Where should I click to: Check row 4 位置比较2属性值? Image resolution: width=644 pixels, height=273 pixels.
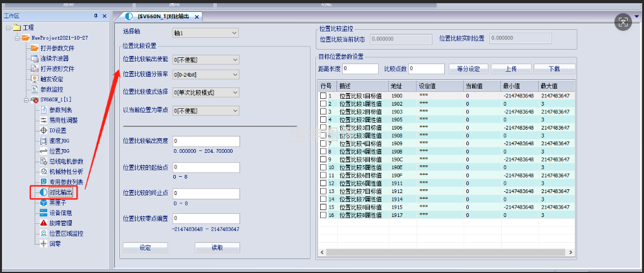tap(323, 120)
